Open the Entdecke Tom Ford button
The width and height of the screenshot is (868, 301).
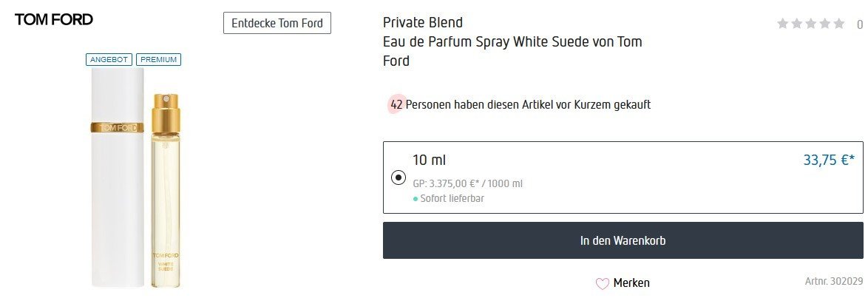277,23
